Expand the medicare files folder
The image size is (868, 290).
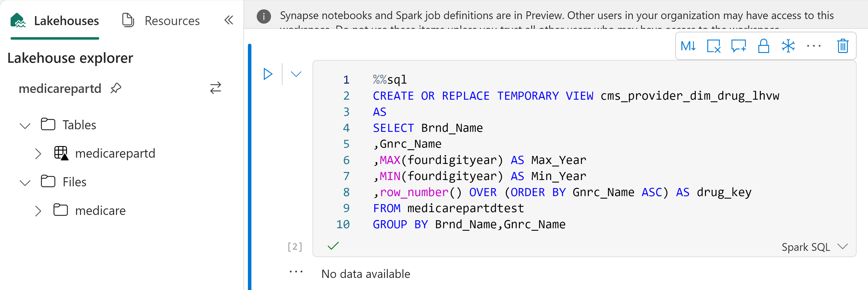click(x=38, y=211)
